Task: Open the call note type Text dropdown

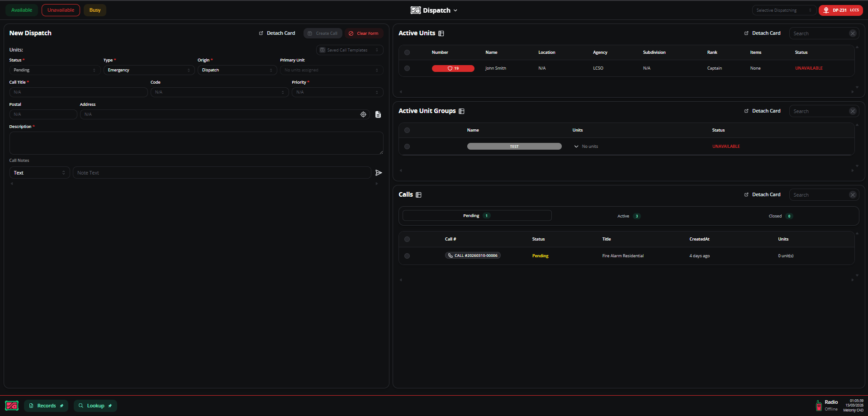Action: (x=40, y=173)
